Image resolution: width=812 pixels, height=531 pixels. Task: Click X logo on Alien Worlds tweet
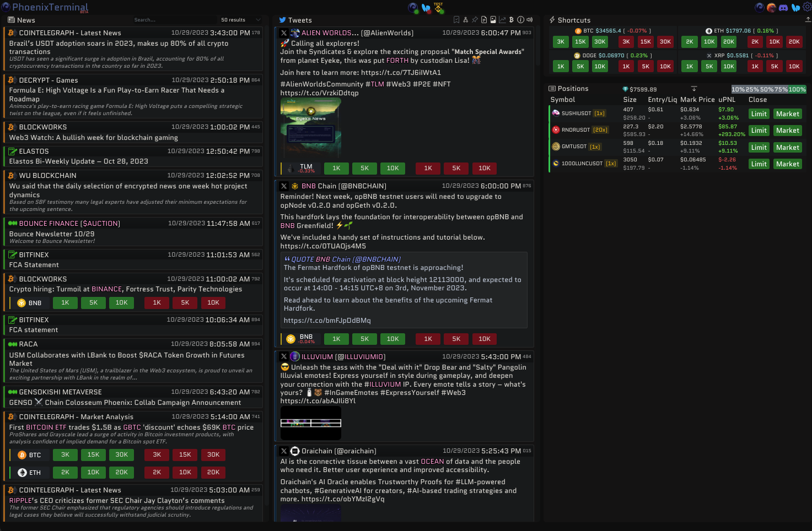[284, 33]
